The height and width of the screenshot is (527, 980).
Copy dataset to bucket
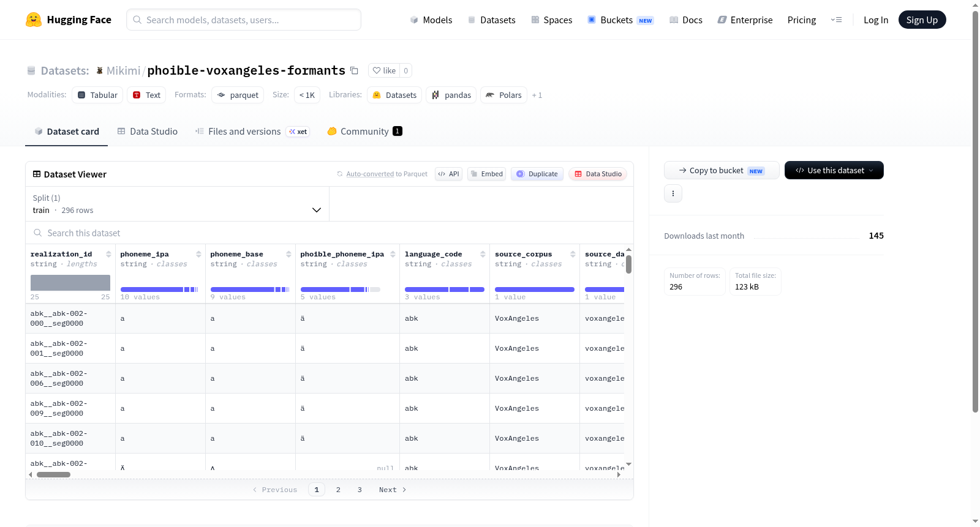722,170
